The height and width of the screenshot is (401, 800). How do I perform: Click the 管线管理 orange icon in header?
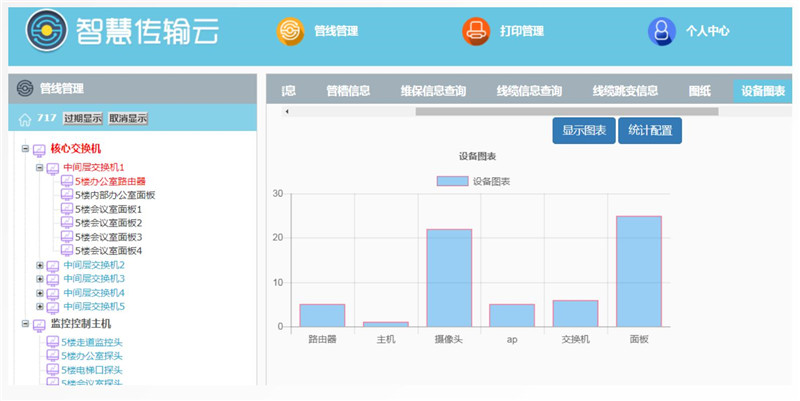[290, 31]
